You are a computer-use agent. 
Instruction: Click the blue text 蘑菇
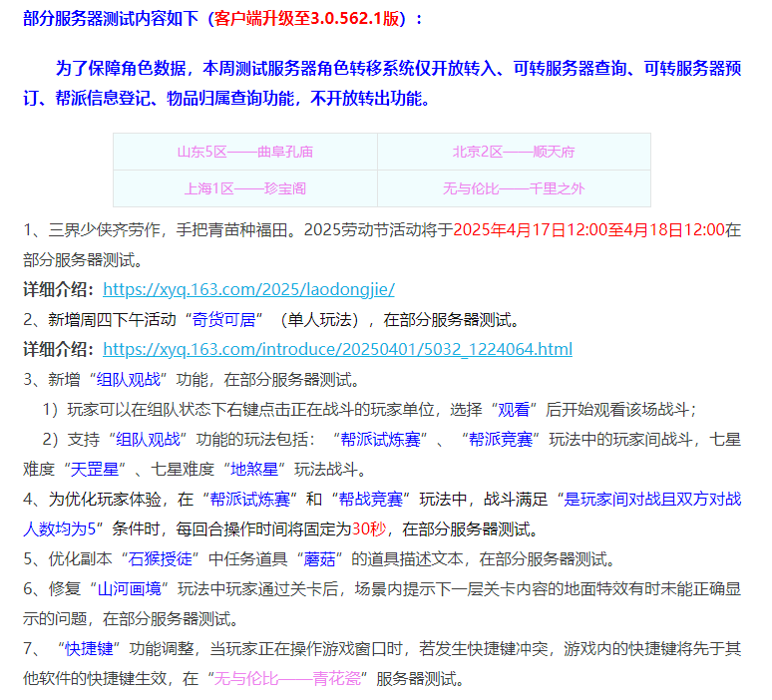tap(319, 559)
